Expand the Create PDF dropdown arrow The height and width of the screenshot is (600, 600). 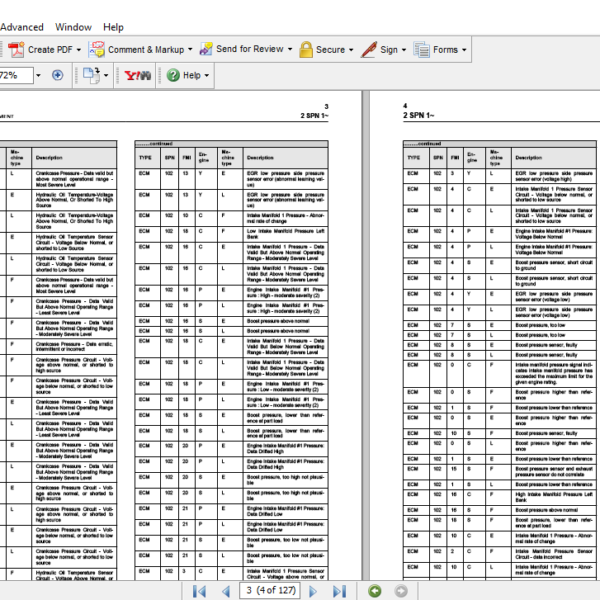[78, 50]
